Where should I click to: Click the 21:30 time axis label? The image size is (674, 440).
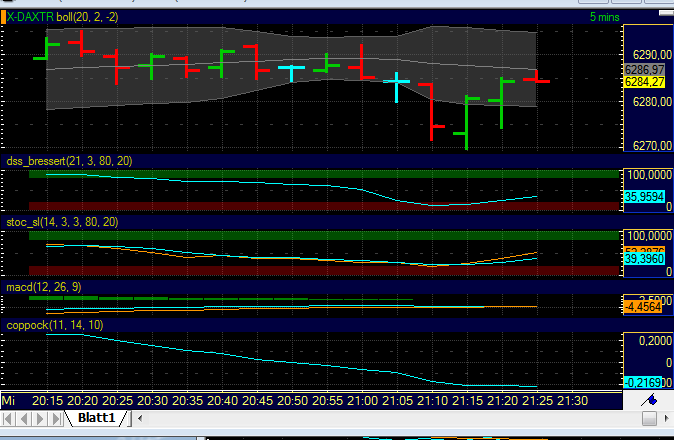click(572, 400)
